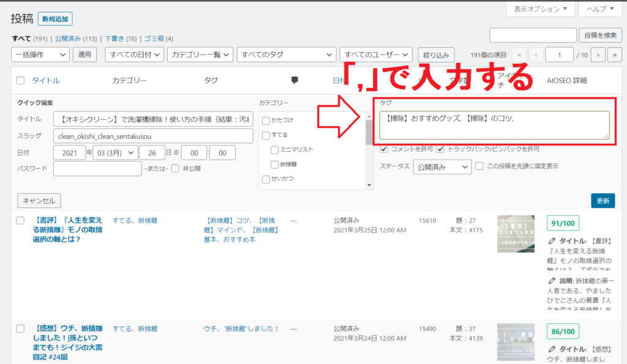Image resolution: width=627 pixels, height=364 pixels.
Task: Check the すてる category checkbox
Action: (x=266, y=135)
